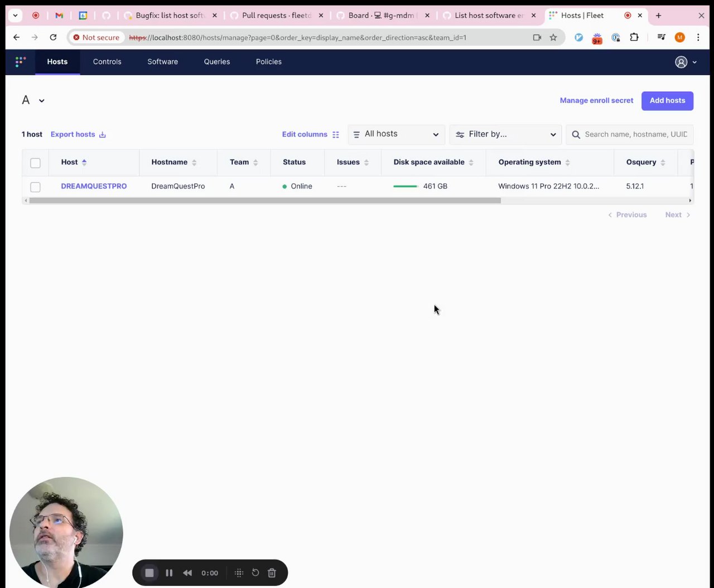Open the user account avatar menu
Viewport: 714px width, 588px height.
click(686, 62)
